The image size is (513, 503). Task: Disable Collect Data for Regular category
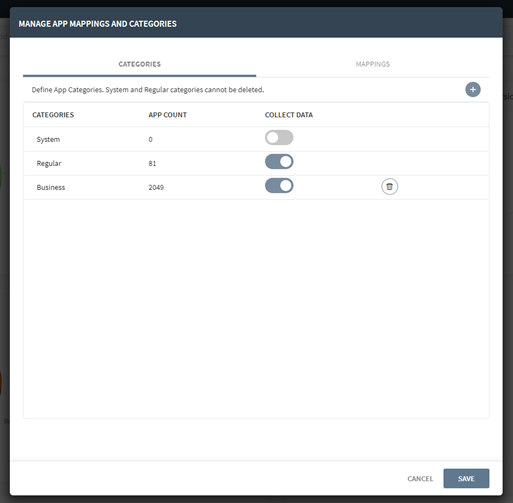(279, 162)
